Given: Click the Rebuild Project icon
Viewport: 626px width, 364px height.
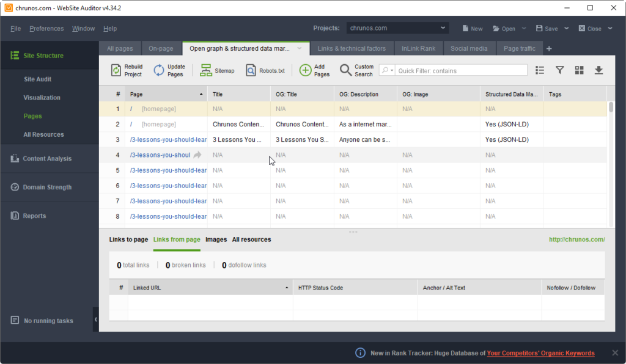Looking at the screenshot, I should [x=116, y=70].
